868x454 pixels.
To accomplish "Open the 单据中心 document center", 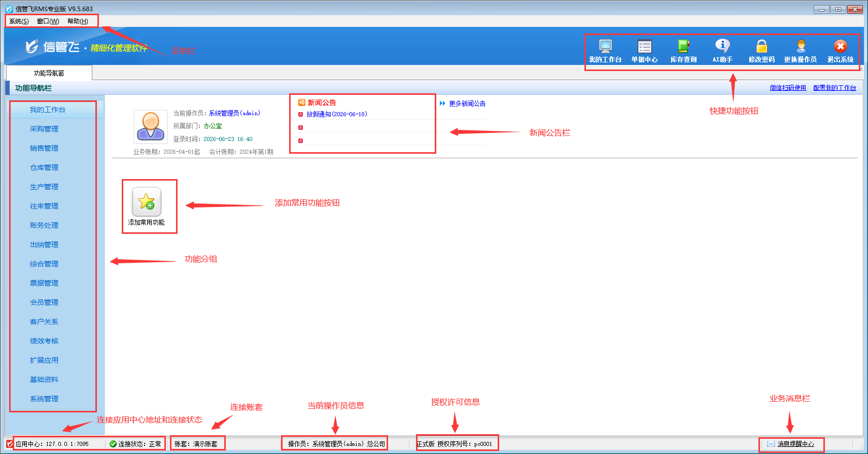I will [644, 51].
